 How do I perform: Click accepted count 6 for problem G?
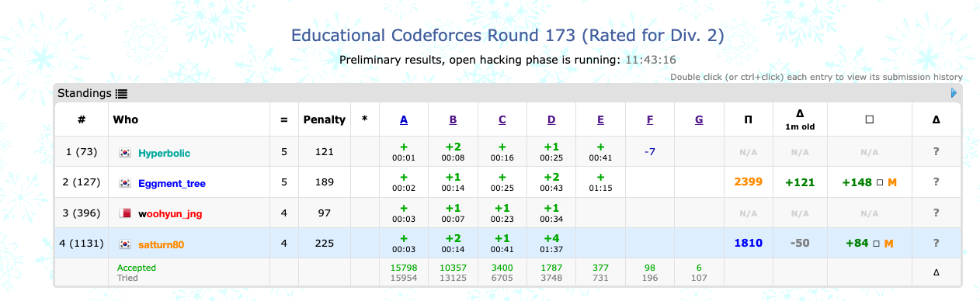pyautogui.click(x=699, y=268)
